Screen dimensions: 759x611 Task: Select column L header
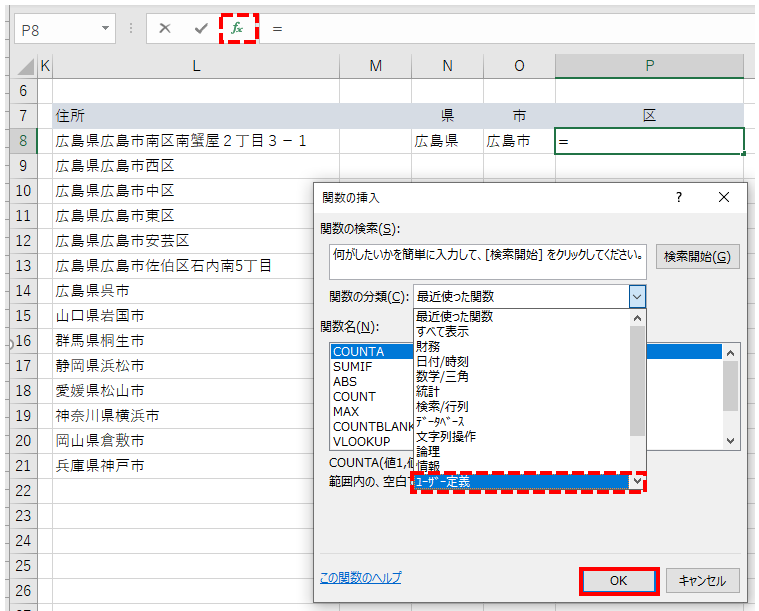pos(196,66)
